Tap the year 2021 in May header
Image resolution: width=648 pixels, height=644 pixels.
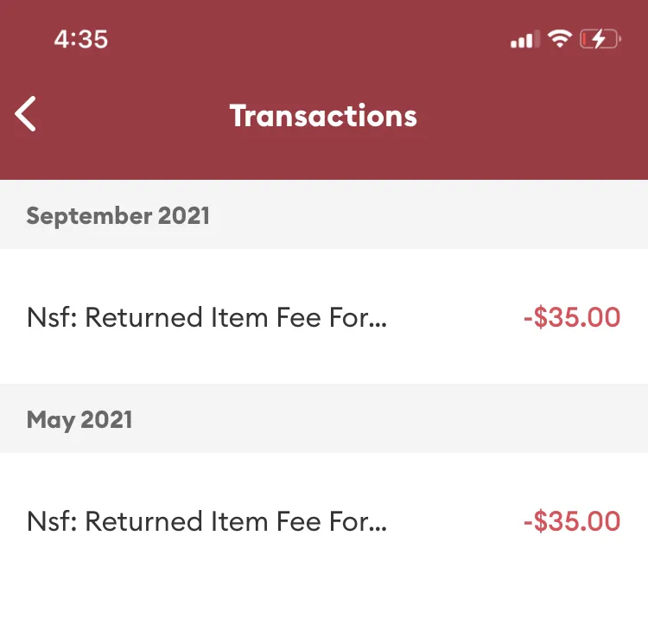pyautogui.click(x=106, y=419)
